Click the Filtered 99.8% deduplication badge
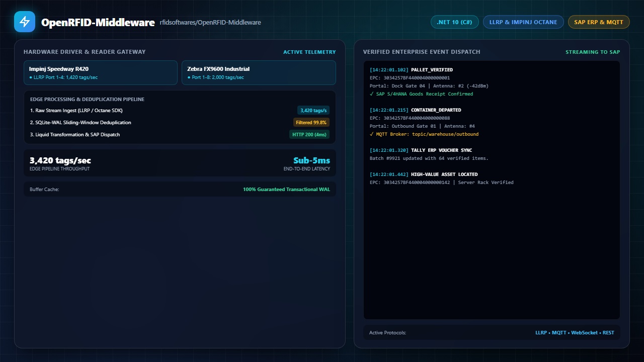Viewport: 644px width, 362px height. click(311, 123)
